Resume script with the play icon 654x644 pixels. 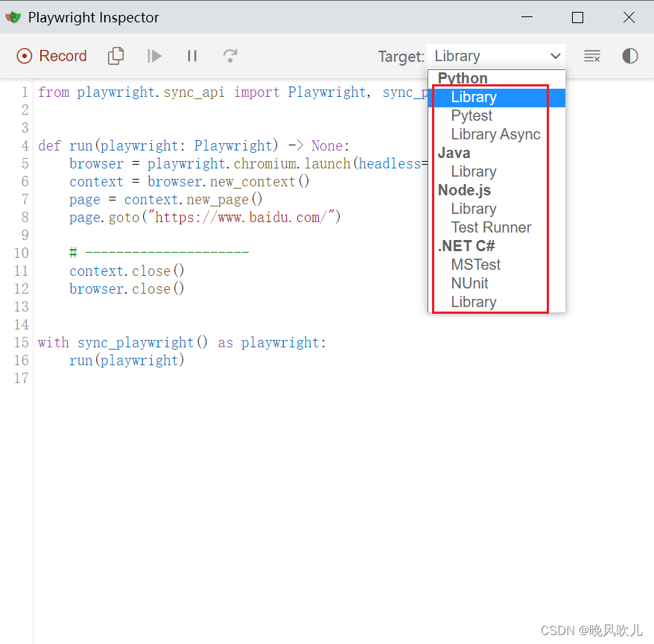tap(154, 56)
